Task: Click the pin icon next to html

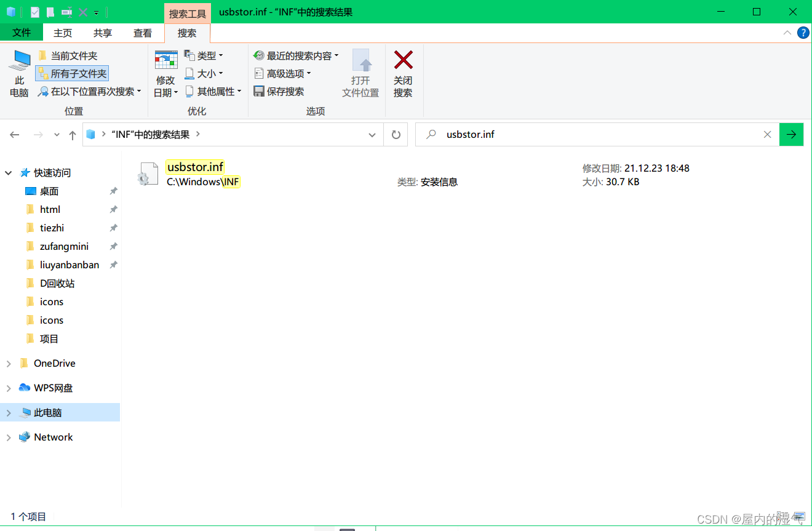Action: click(x=113, y=210)
